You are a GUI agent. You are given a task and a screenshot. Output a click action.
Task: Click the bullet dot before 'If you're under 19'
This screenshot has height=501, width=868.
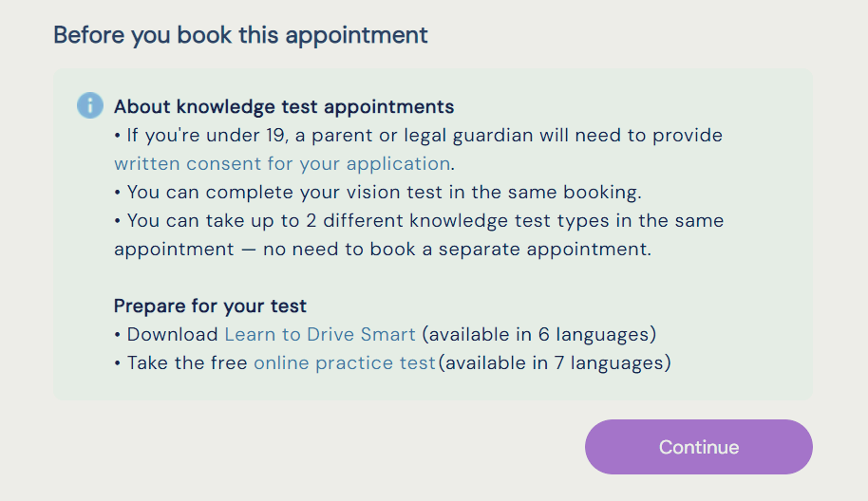click(x=118, y=136)
